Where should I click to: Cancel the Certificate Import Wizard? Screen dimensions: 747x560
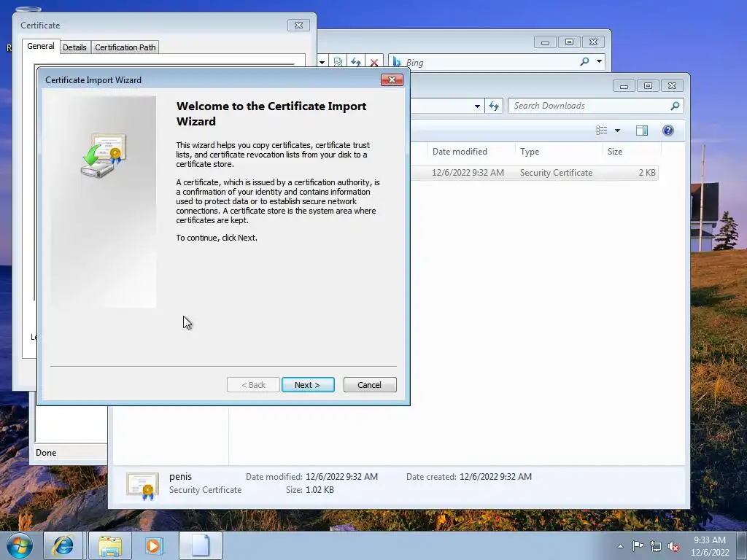[x=370, y=385]
